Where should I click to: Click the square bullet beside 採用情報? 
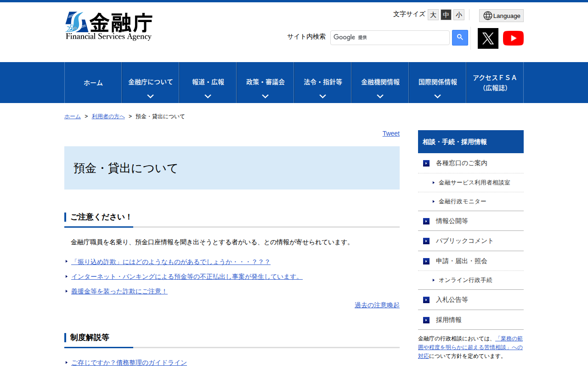click(426, 320)
